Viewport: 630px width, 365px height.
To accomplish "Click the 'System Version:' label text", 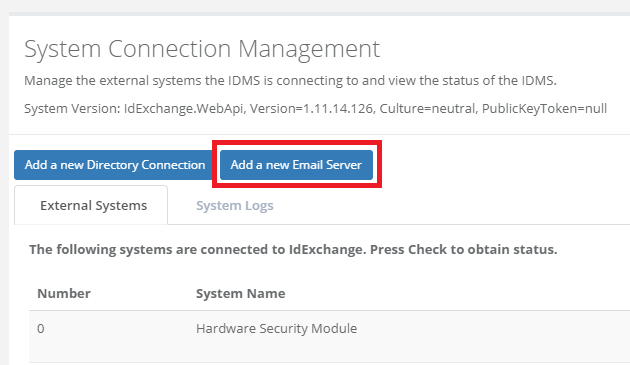I will coord(72,109).
